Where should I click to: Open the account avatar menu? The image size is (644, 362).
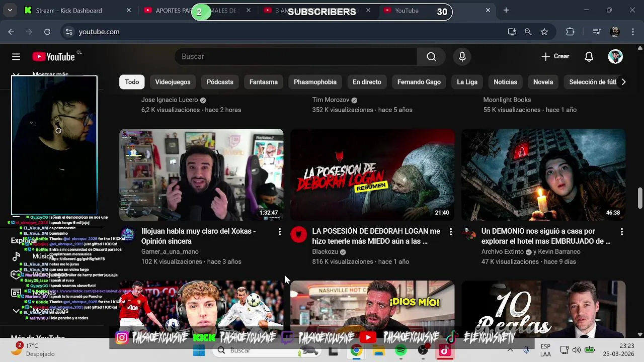tap(615, 56)
